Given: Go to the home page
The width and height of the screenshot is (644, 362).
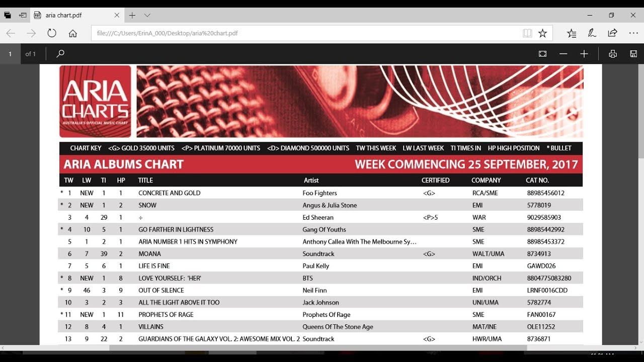Looking at the screenshot, I should [73, 34].
